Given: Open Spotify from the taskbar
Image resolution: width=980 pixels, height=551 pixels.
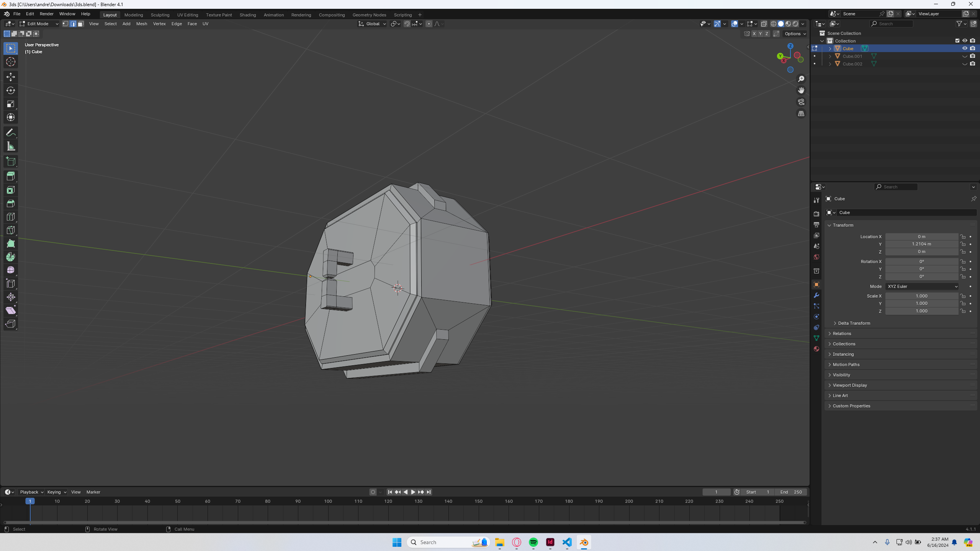Looking at the screenshot, I should point(533,542).
